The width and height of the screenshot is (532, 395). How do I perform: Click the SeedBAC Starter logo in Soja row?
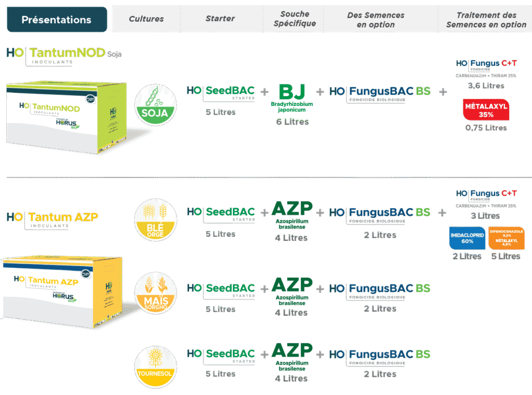[x=221, y=93]
